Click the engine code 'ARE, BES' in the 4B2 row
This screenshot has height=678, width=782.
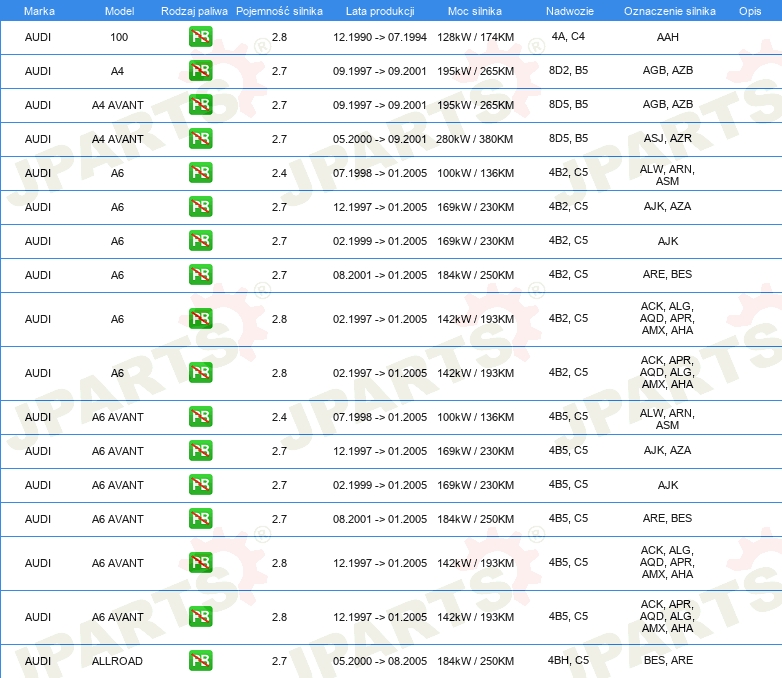tap(667, 274)
